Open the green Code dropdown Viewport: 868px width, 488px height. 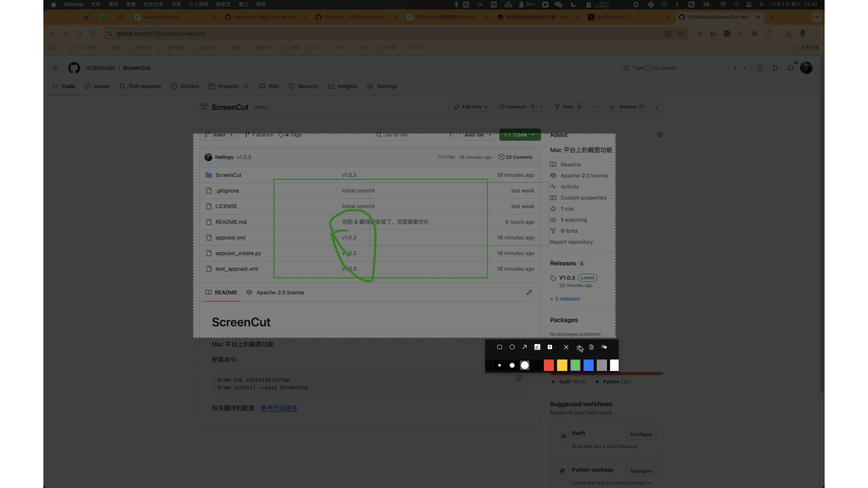520,135
